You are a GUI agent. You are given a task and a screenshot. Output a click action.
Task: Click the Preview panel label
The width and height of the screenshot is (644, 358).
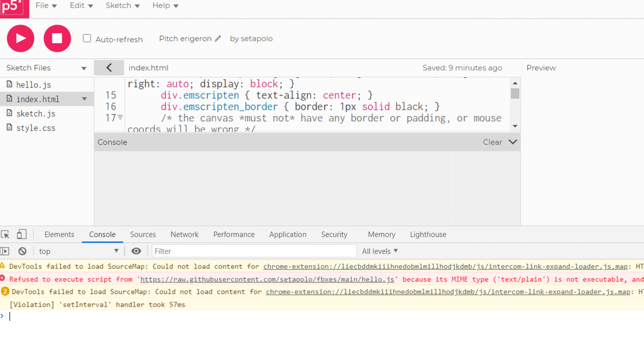(x=541, y=68)
